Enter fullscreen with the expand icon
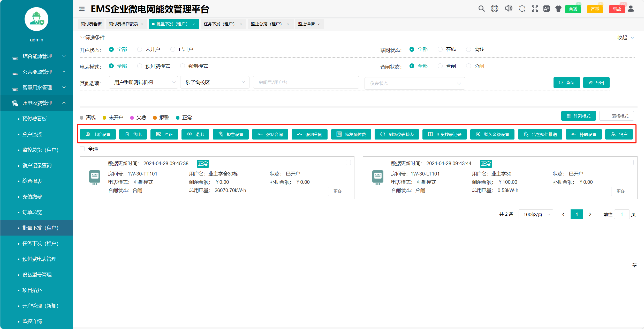Viewport: 644px width, 329px height. [x=535, y=9]
